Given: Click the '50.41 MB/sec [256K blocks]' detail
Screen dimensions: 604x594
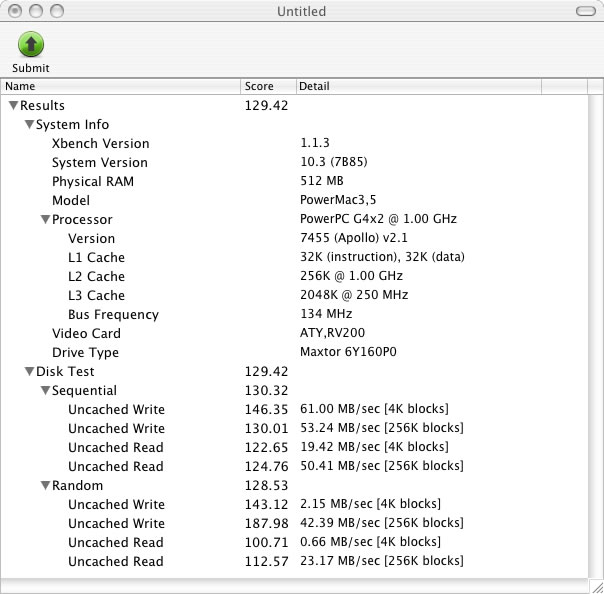Looking at the screenshot, I should (382, 466).
